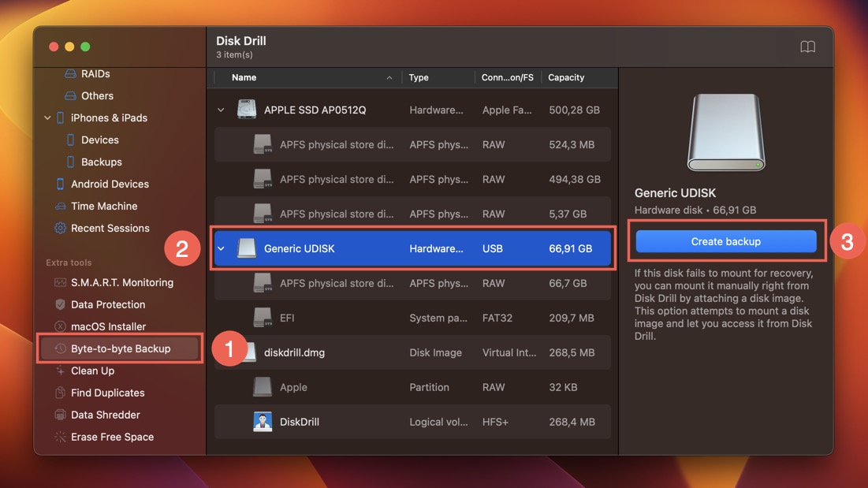
Task: Click the Others drive icon
Action: coord(70,95)
